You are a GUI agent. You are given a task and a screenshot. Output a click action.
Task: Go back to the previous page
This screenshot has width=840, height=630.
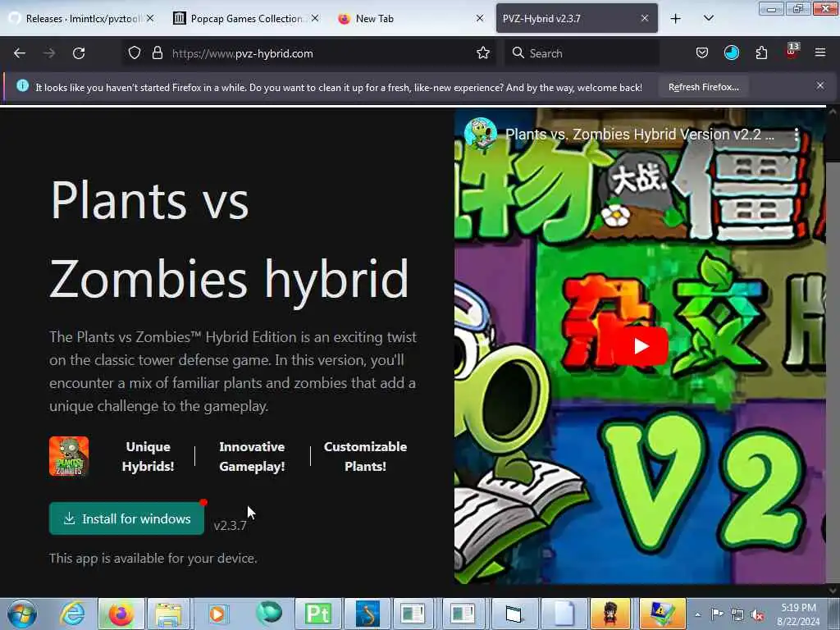pyautogui.click(x=20, y=53)
